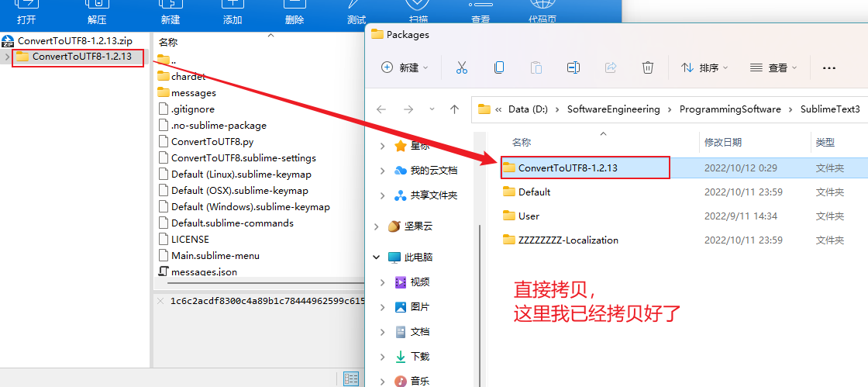Click the 测试 test toolbar button

(356, 12)
